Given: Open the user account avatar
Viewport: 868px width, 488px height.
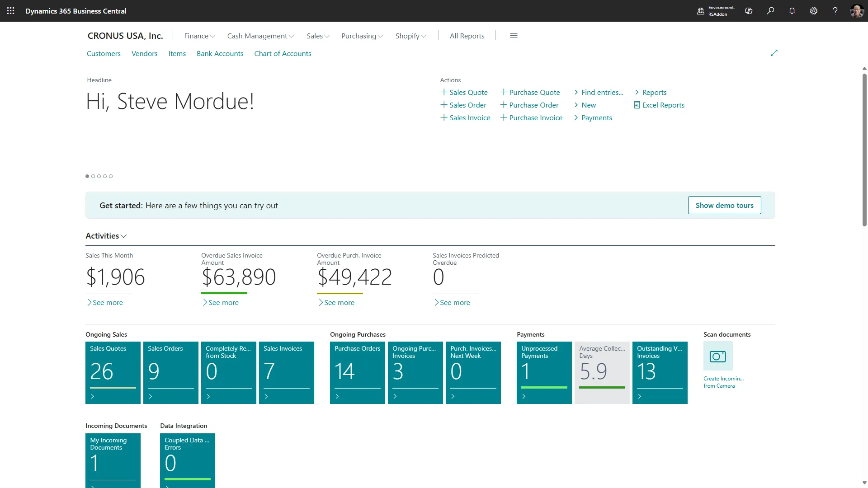Looking at the screenshot, I should click(x=857, y=11).
